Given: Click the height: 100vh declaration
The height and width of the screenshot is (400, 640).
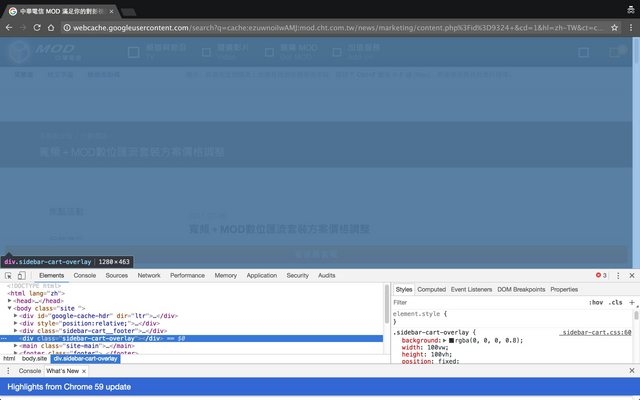Looking at the screenshot, I should (x=426, y=354).
